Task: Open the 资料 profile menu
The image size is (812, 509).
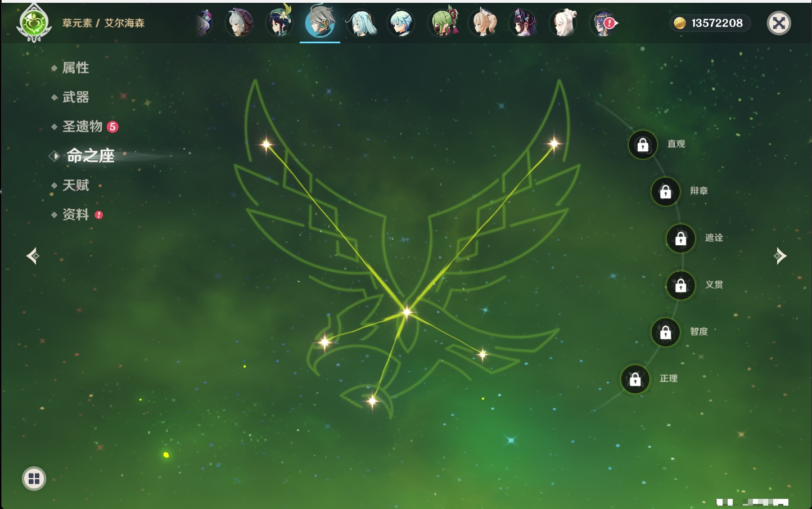Action: coord(75,214)
